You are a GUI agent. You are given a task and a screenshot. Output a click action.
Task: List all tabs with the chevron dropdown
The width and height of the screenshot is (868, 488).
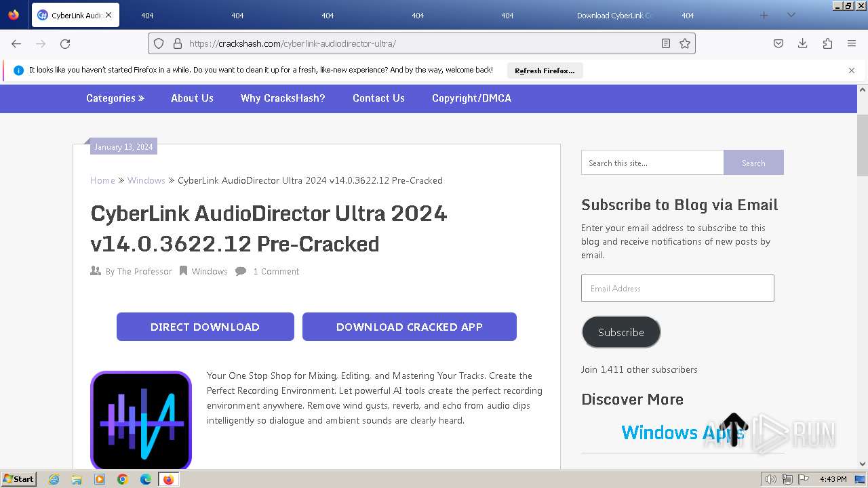791,15
